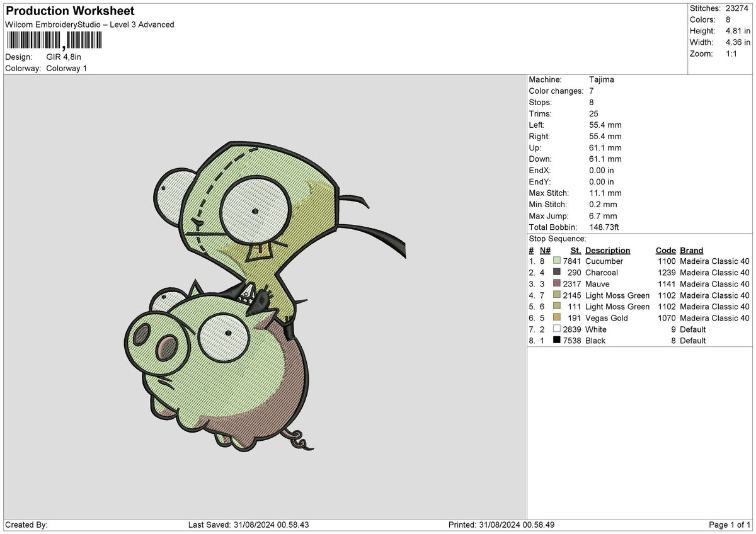
Task: Click the Max Jump value 6.7 mm
Action: click(603, 215)
